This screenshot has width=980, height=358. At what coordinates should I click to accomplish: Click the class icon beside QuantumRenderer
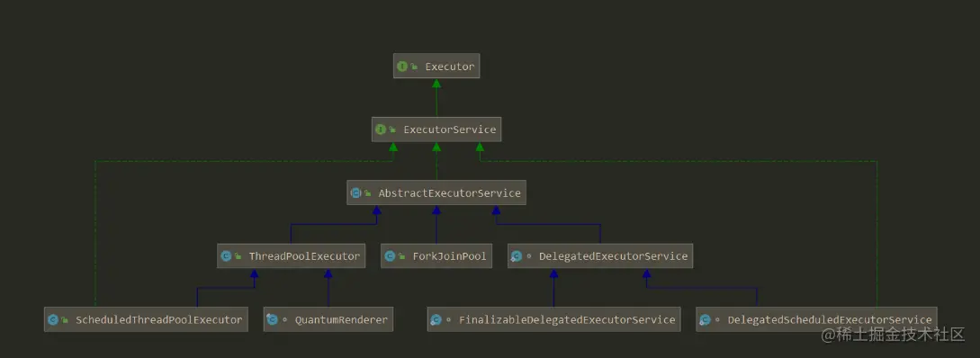[x=272, y=320]
